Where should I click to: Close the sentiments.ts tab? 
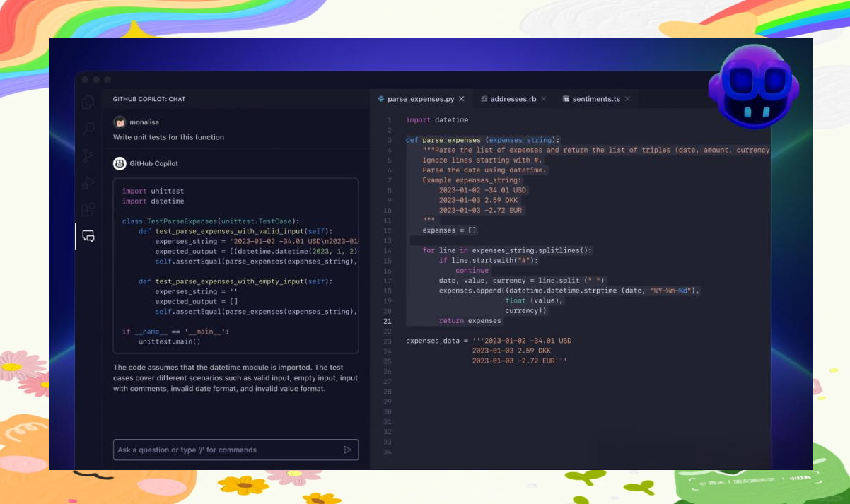[627, 99]
